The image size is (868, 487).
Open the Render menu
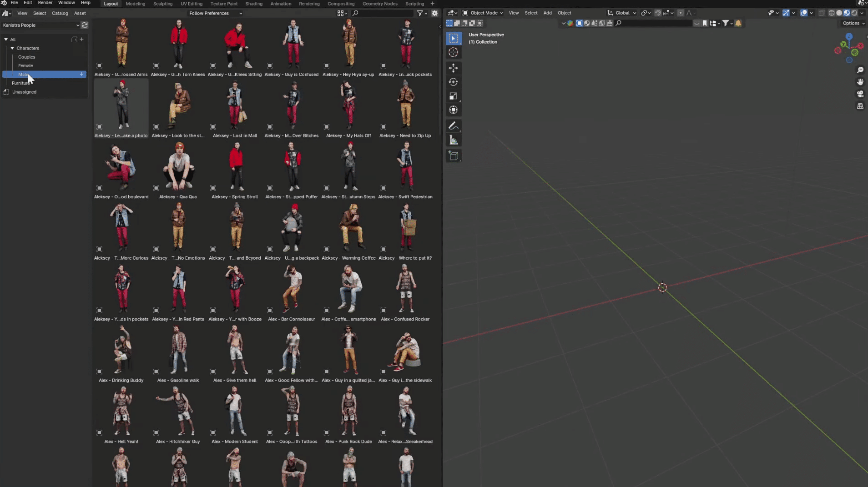point(45,3)
